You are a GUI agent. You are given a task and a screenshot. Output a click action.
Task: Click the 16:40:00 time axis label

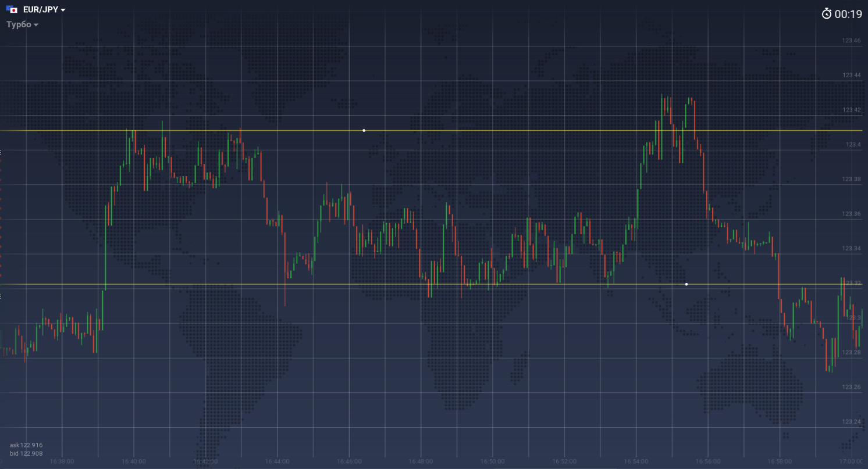[x=134, y=461]
